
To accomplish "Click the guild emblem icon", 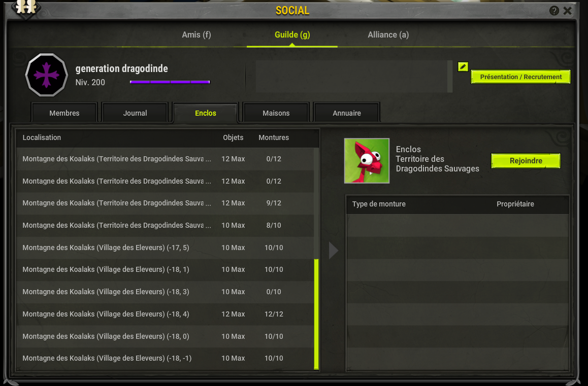I will coord(47,75).
